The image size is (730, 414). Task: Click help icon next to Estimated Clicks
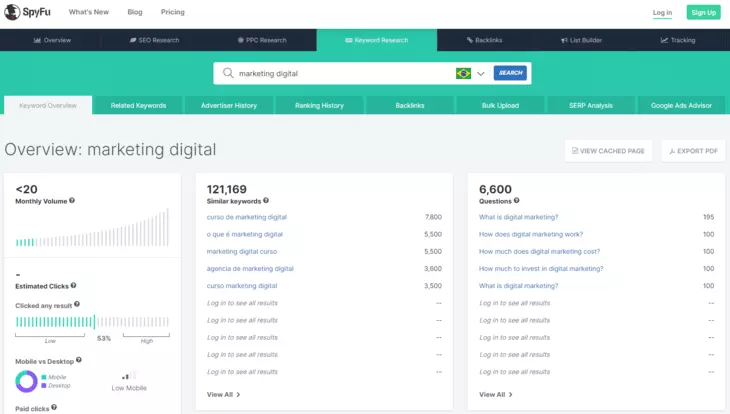[x=72, y=285]
